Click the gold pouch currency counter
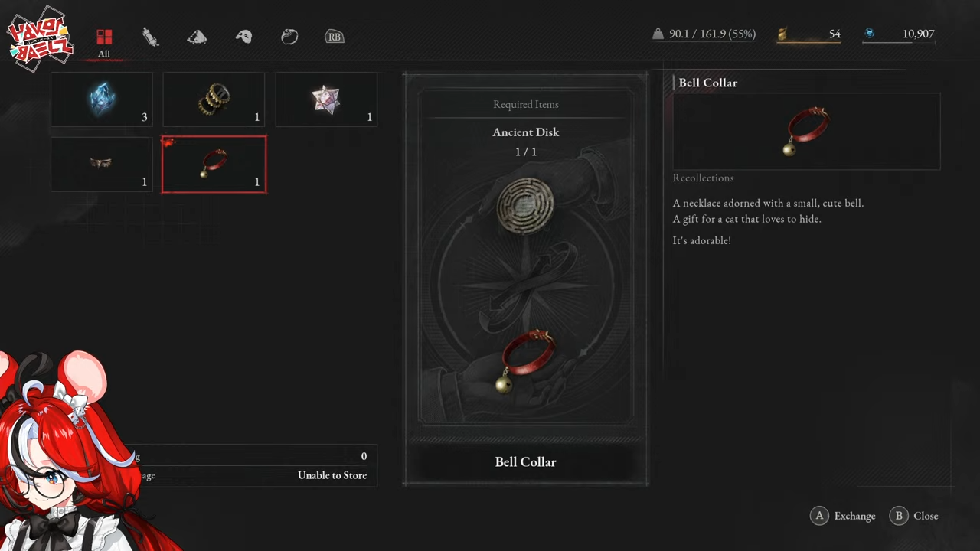This screenshot has width=980, height=551. [808, 34]
